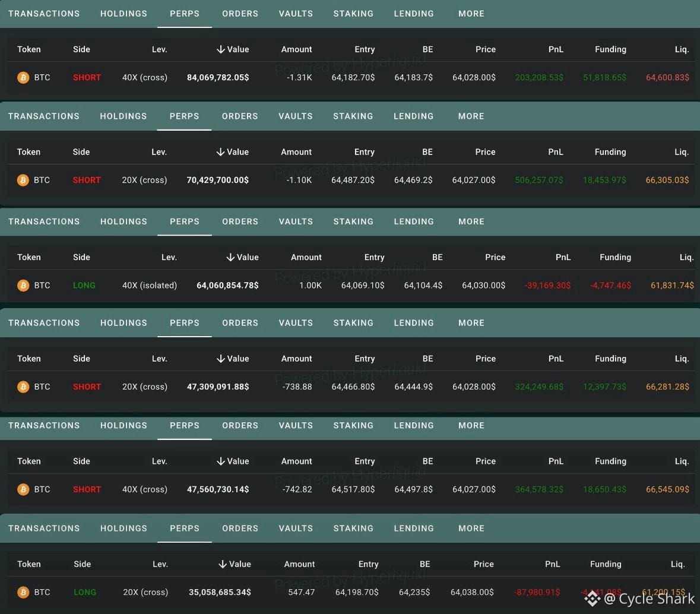Viewport: 700px width, 614px height.
Task: Click the 64,487.20$ entry price
Action: pyautogui.click(x=353, y=181)
